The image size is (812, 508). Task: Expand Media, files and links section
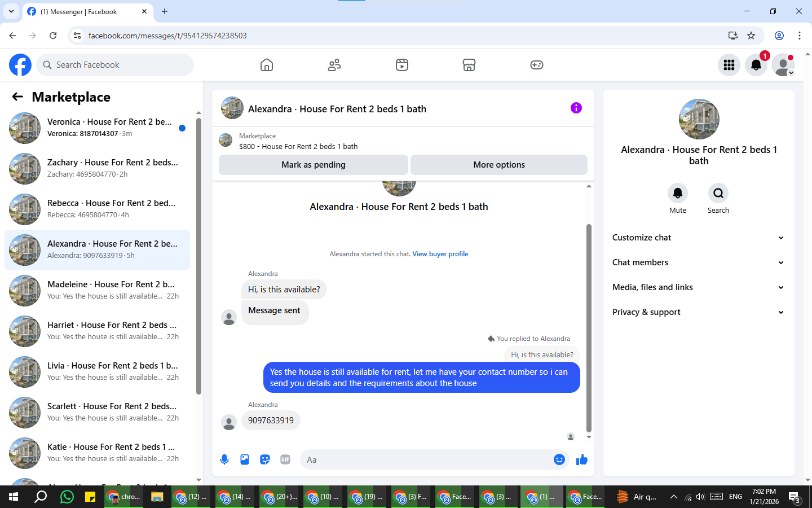point(699,287)
